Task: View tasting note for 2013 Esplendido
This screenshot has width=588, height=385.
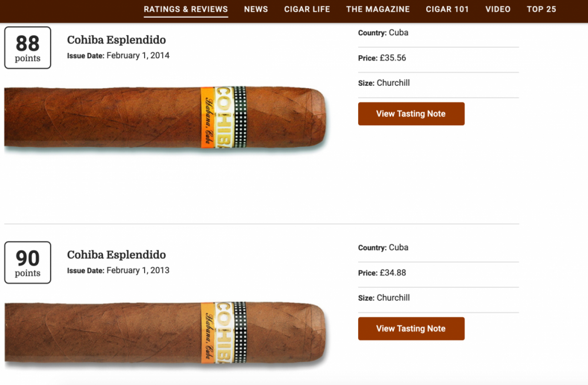Action: (x=411, y=329)
